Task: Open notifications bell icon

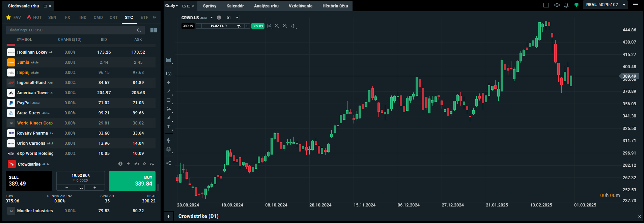Action: 566,5
